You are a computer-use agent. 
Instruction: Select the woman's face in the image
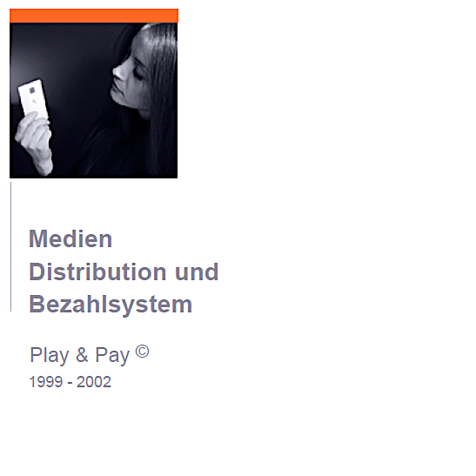click(x=128, y=79)
